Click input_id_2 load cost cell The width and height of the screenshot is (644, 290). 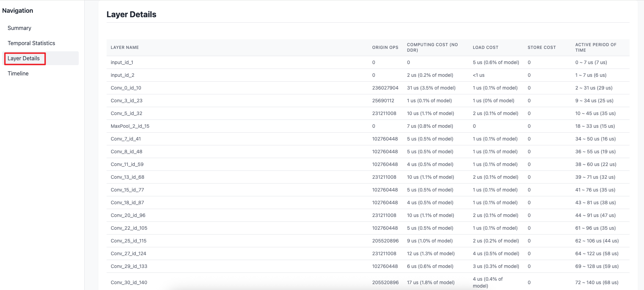479,75
